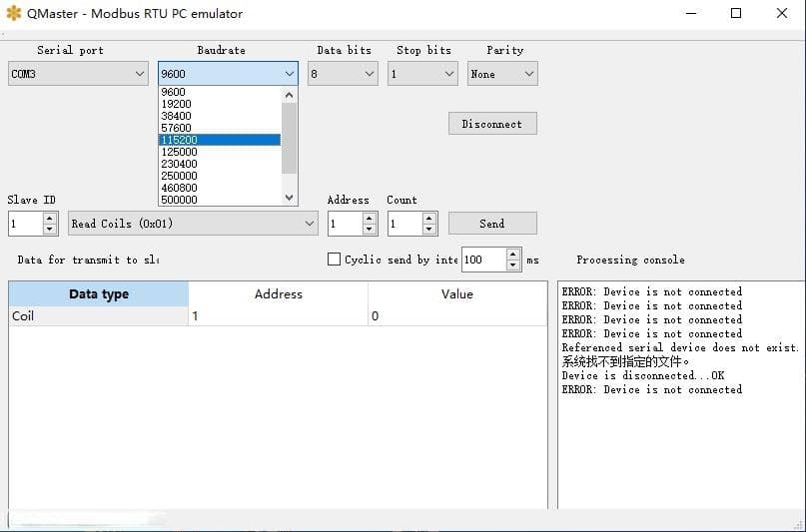Screen dimensions: 806x532
Task: Click the Count input field
Action: 405,224
